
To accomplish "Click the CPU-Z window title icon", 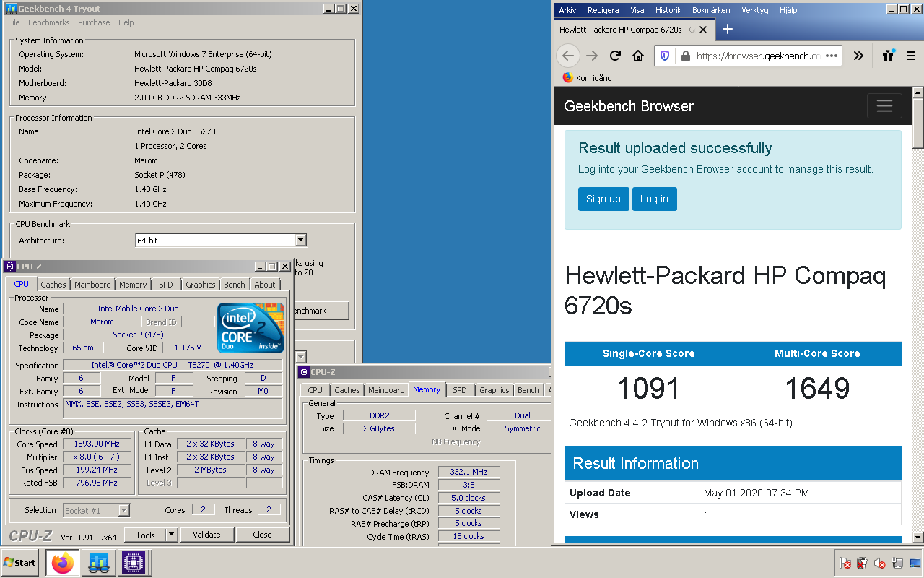I will pos(10,267).
